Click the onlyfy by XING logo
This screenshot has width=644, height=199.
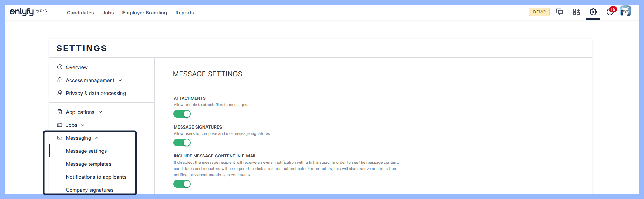click(28, 12)
